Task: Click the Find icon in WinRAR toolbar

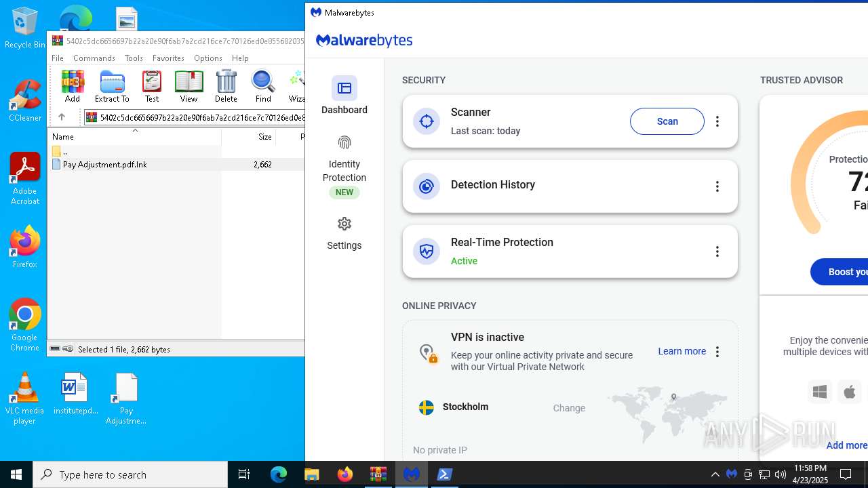Action: [263, 87]
